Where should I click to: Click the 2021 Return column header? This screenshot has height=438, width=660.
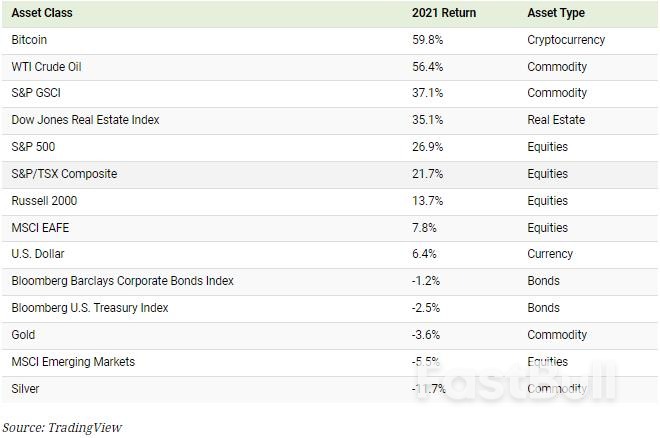tap(444, 13)
